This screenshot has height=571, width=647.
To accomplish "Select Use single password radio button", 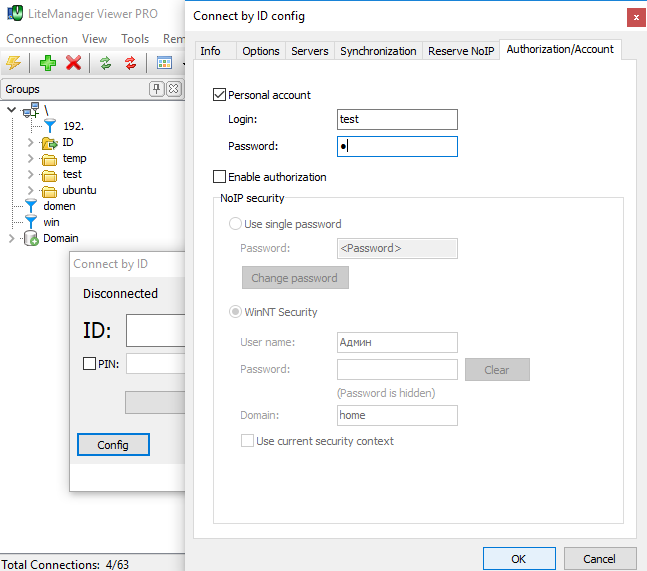I will (235, 224).
